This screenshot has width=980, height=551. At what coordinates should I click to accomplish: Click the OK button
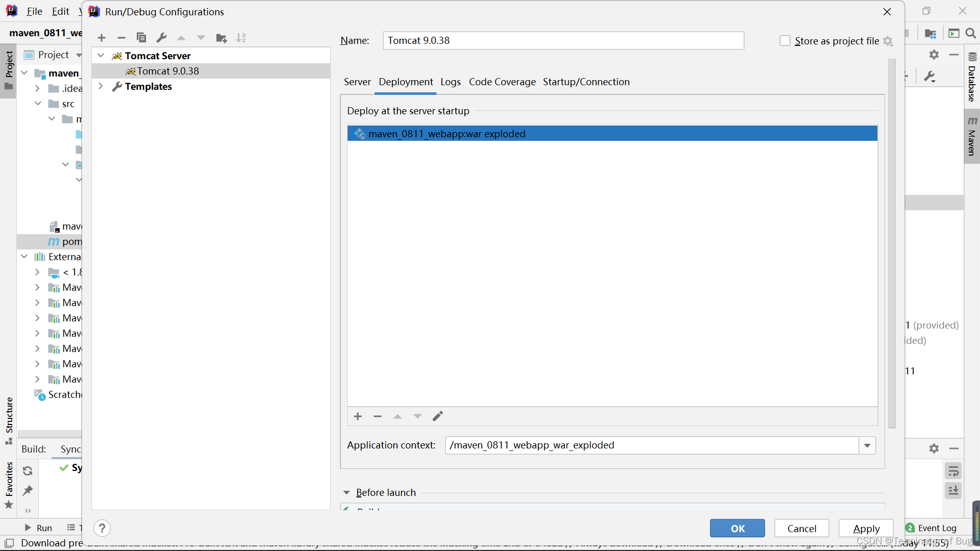click(737, 529)
